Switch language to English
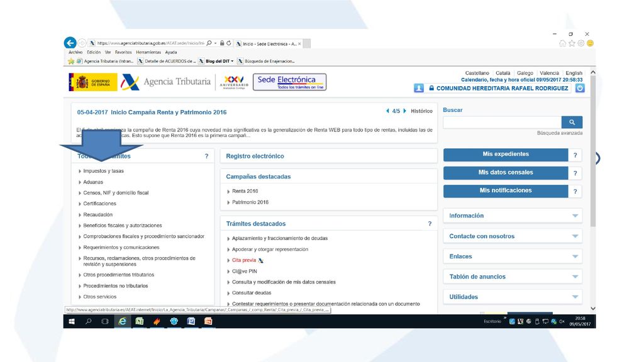Viewport: 644px width, 362px height. pos(574,73)
